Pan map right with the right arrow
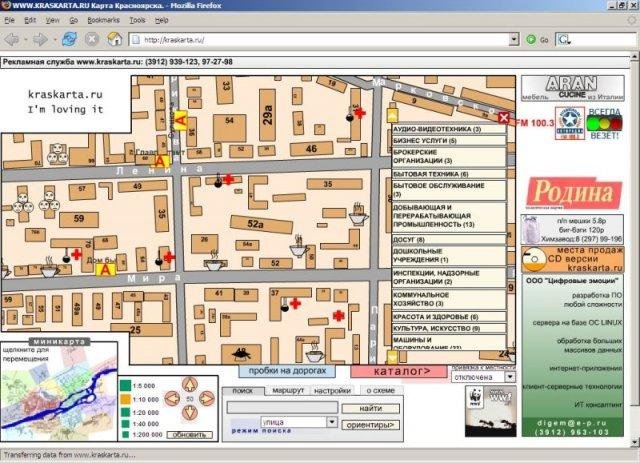The width and height of the screenshot is (640, 463). pyautogui.click(x=207, y=398)
